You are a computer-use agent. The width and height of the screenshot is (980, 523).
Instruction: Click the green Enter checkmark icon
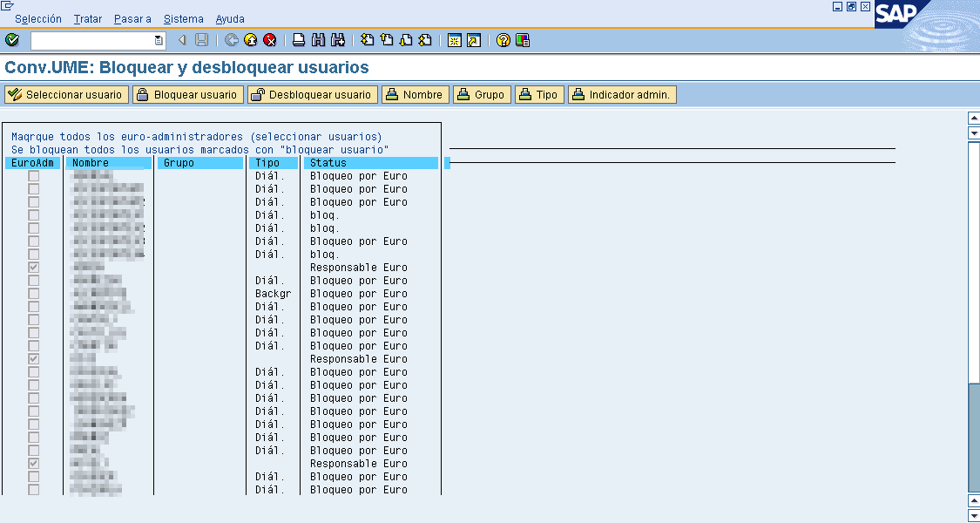click(x=12, y=40)
